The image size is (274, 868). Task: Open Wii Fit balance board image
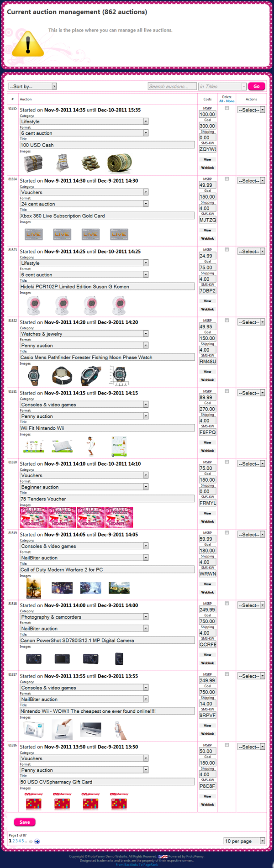click(x=62, y=446)
